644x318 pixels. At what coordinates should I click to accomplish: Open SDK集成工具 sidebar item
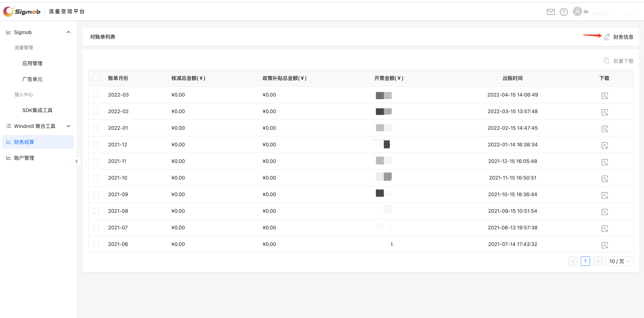tap(37, 110)
